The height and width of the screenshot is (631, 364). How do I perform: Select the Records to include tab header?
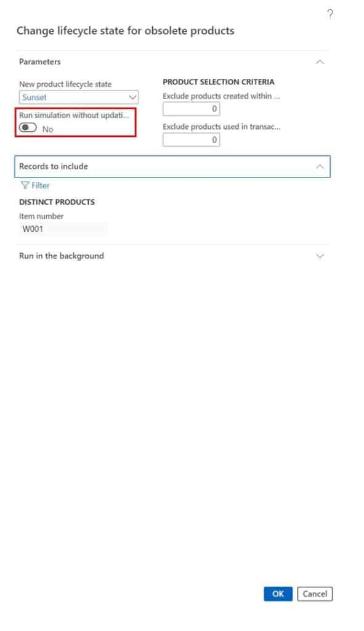172,166
